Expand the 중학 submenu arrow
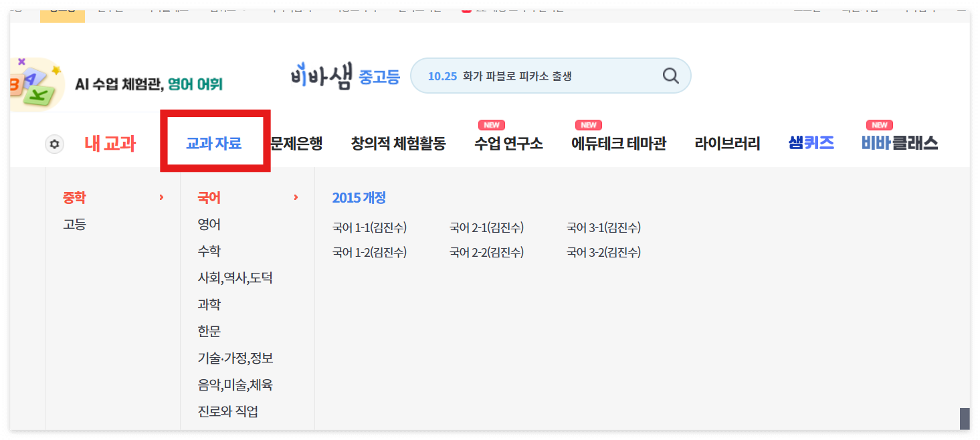980x440 pixels. 161,197
